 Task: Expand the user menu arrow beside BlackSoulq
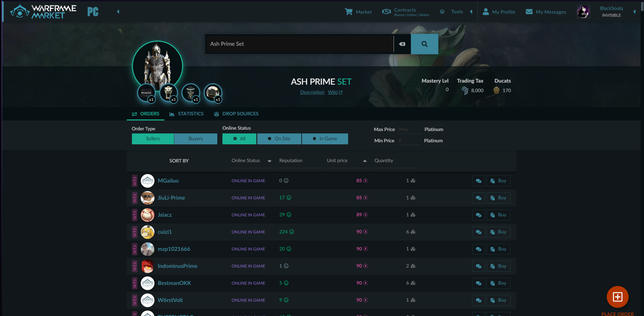(634, 12)
